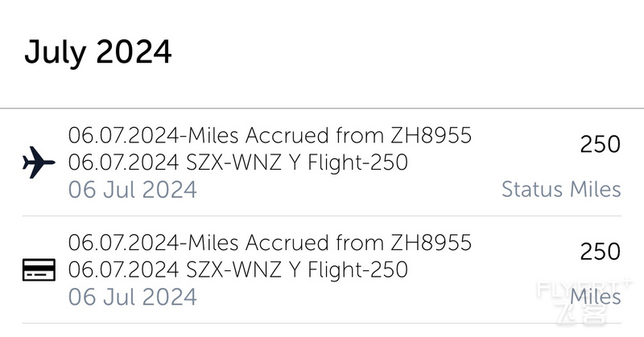Select the Status Miles label

pos(561,189)
